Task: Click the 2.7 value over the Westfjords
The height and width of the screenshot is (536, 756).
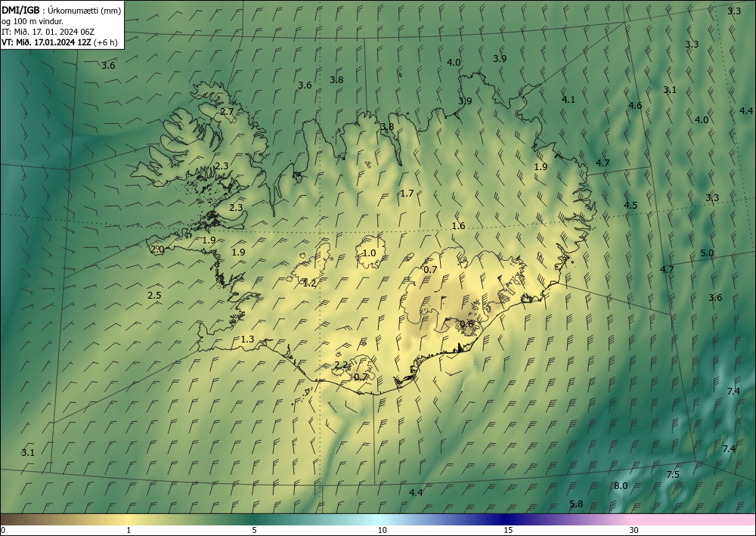Action: tap(227, 112)
